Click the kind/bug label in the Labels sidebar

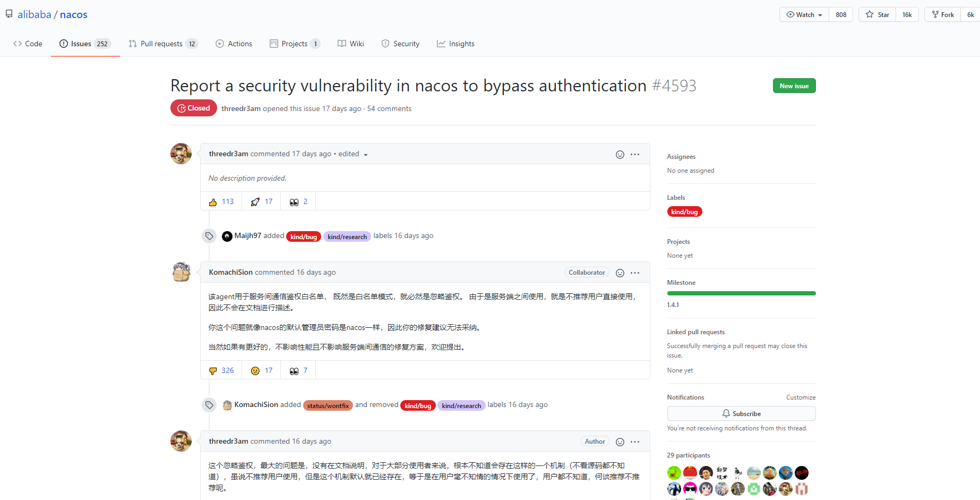[x=684, y=211]
